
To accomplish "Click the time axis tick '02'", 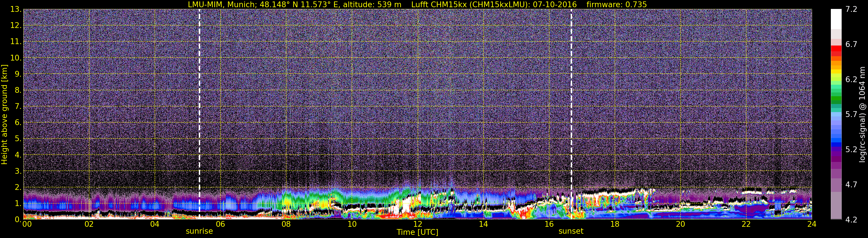I will pyautogui.click(x=89, y=224).
